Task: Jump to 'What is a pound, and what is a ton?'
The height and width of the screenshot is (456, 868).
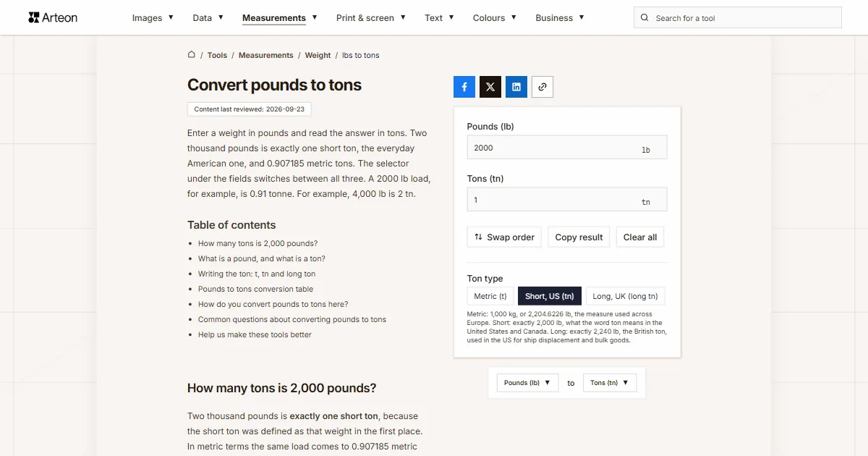Action: point(262,259)
